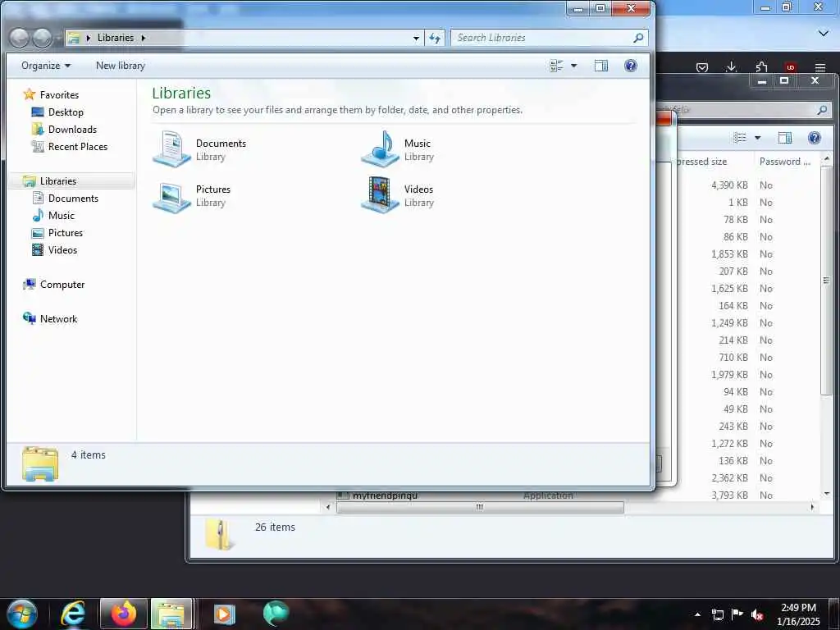Switch to Firefox in taskbar
Screen dimensions: 840x630
[x=124, y=614]
